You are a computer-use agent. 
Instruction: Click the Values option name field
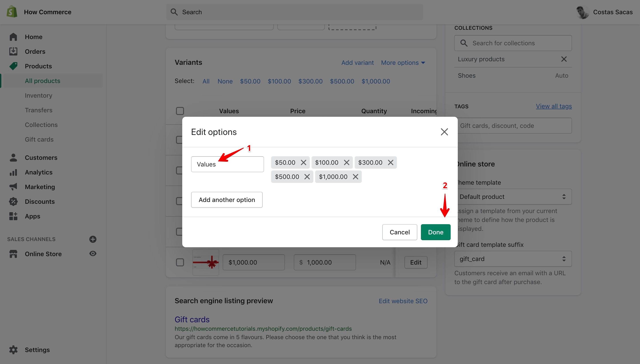click(x=227, y=164)
